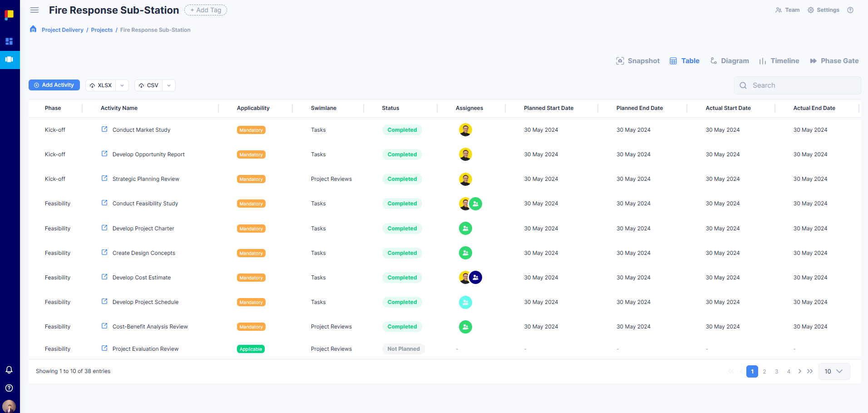Open the Phase Gate view
Viewport: 868px width, 413px height.
[x=834, y=61]
